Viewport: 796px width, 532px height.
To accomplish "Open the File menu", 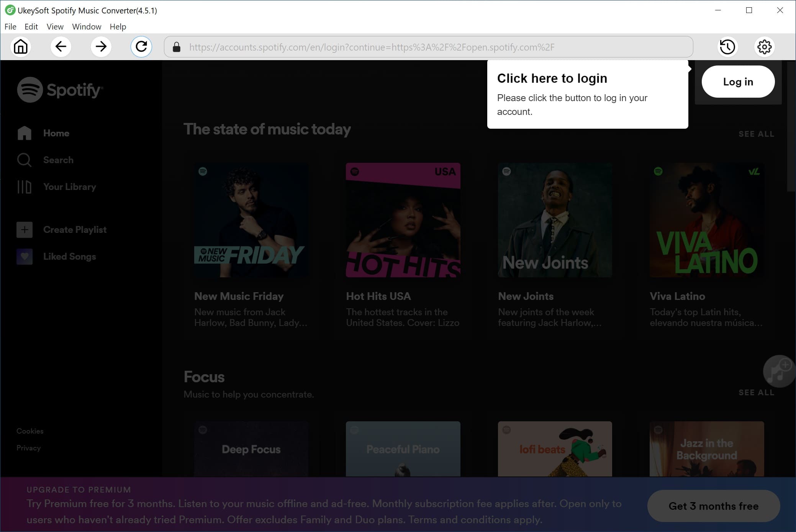I will 10,26.
